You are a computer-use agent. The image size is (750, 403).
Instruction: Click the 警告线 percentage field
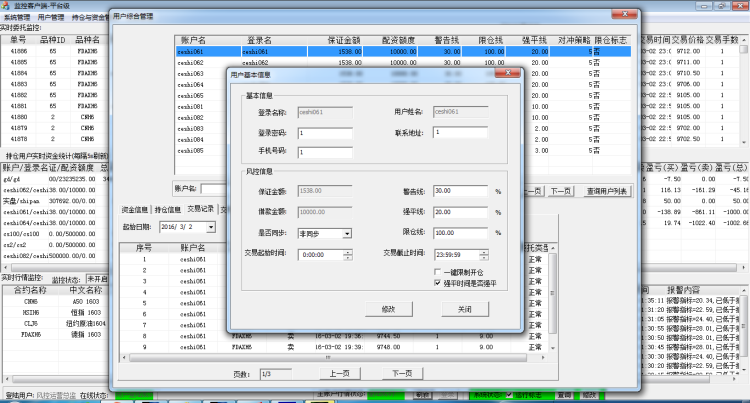461,190
